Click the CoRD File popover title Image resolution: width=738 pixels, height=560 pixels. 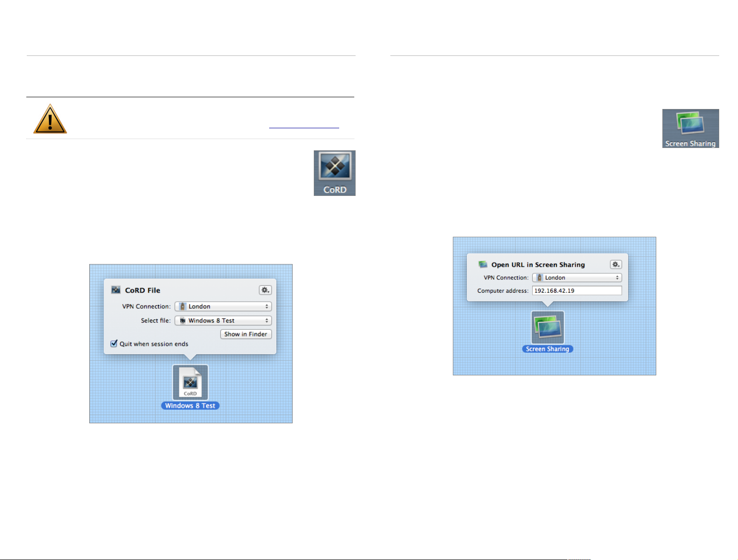click(143, 290)
